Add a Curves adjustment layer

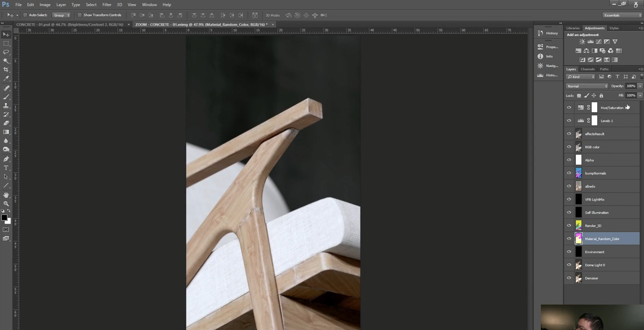598,41
